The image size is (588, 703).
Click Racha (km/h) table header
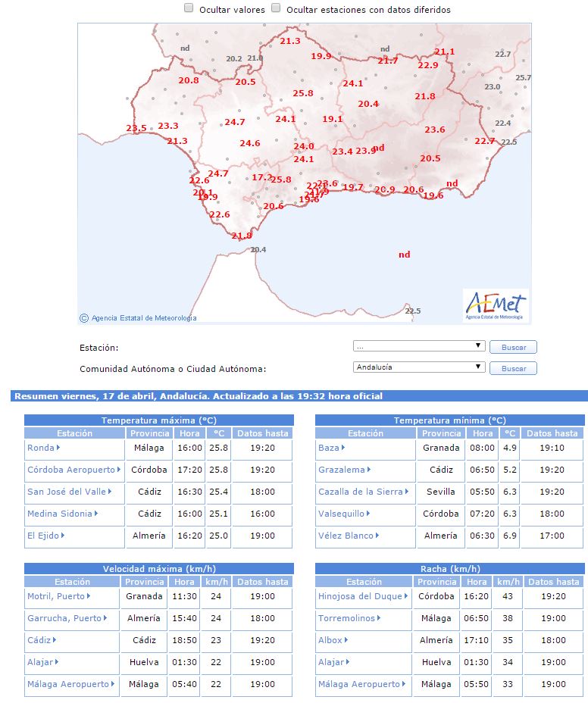pos(450,568)
